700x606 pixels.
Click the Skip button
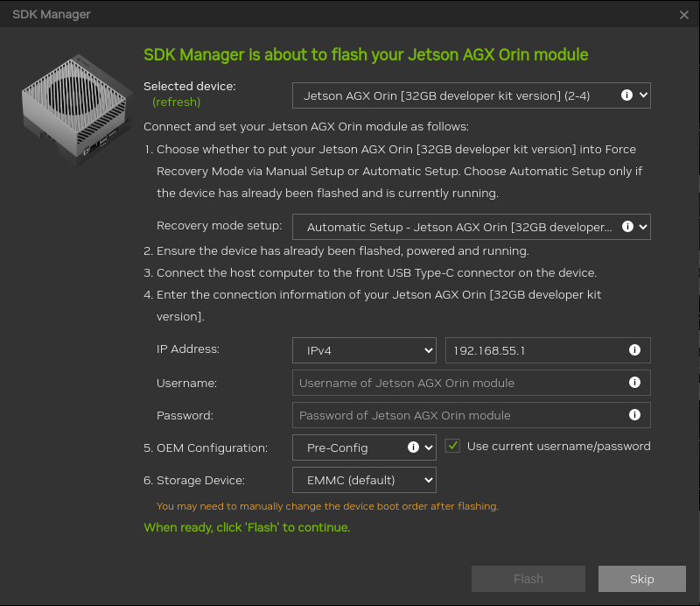[x=641, y=579]
